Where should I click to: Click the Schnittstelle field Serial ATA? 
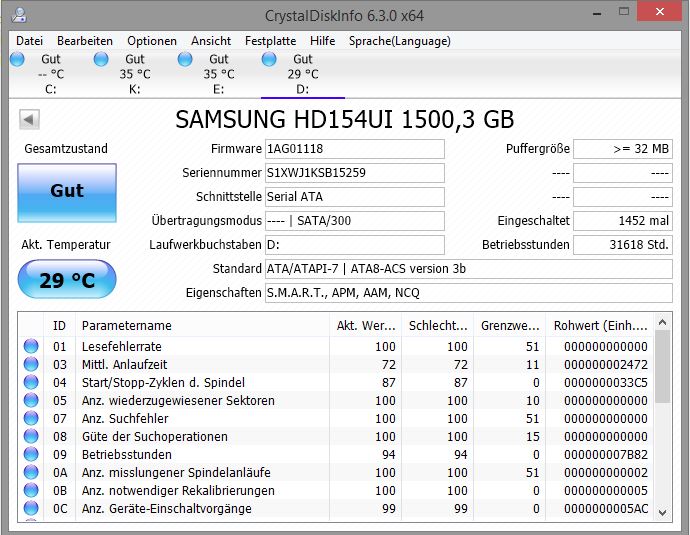click(355, 197)
